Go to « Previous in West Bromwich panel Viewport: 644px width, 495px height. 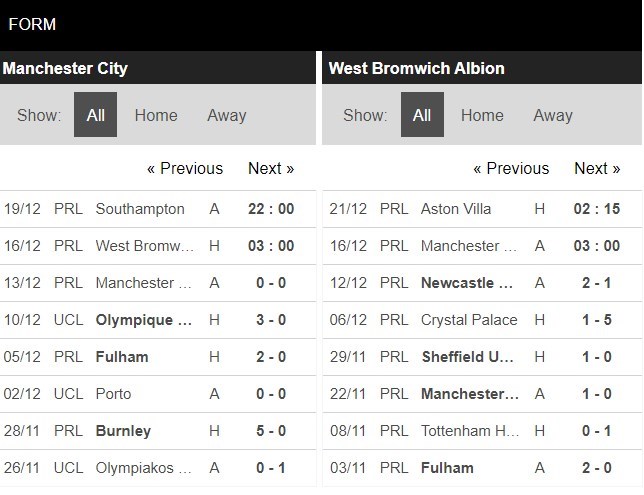pos(511,168)
